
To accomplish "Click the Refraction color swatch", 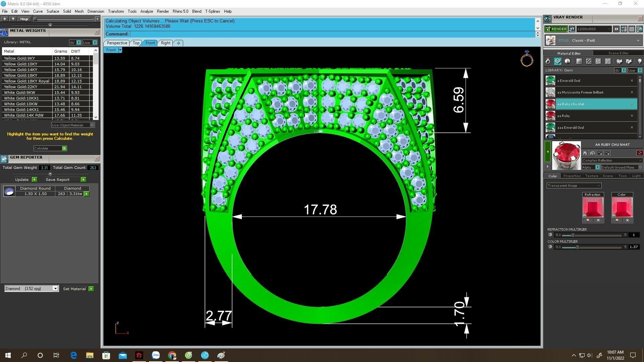I will (x=593, y=207).
